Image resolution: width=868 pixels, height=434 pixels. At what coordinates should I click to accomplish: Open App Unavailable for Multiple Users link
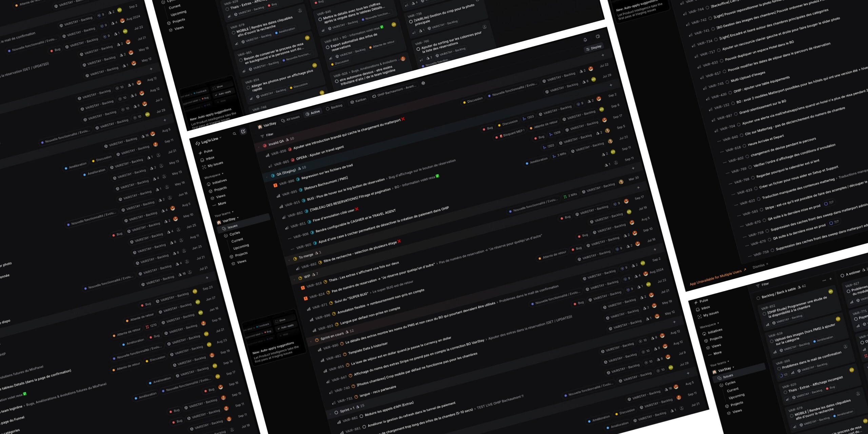pyautogui.click(x=717, y=277)
